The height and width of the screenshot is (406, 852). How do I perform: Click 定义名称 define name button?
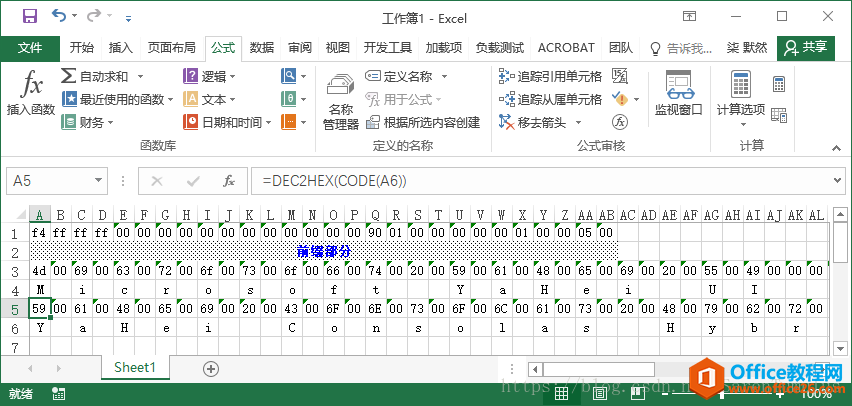(399, 77)
